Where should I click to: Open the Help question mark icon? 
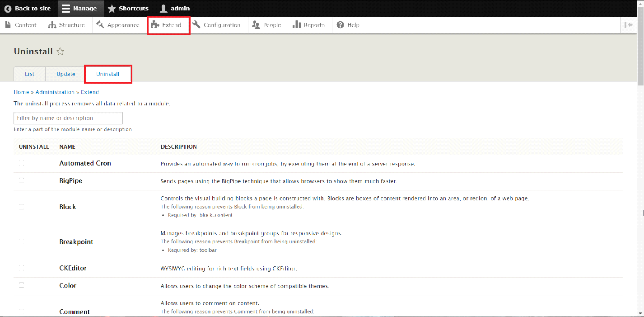(x=341, y=25)
